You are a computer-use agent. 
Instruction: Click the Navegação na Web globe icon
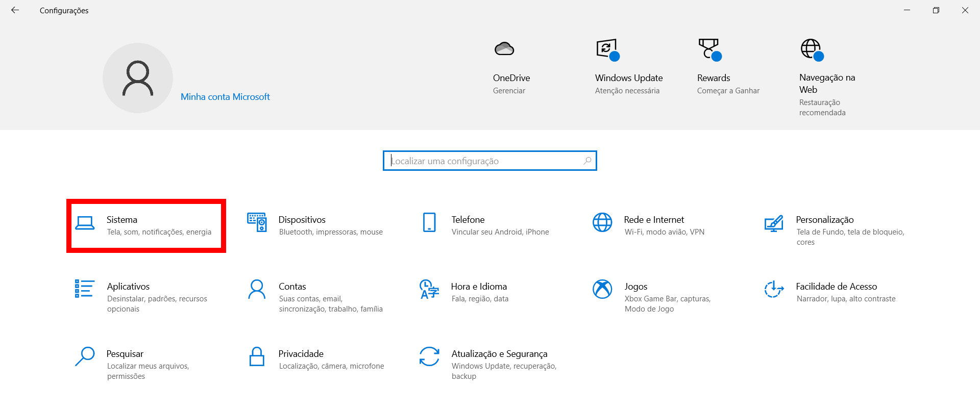[x=812, y=49]
